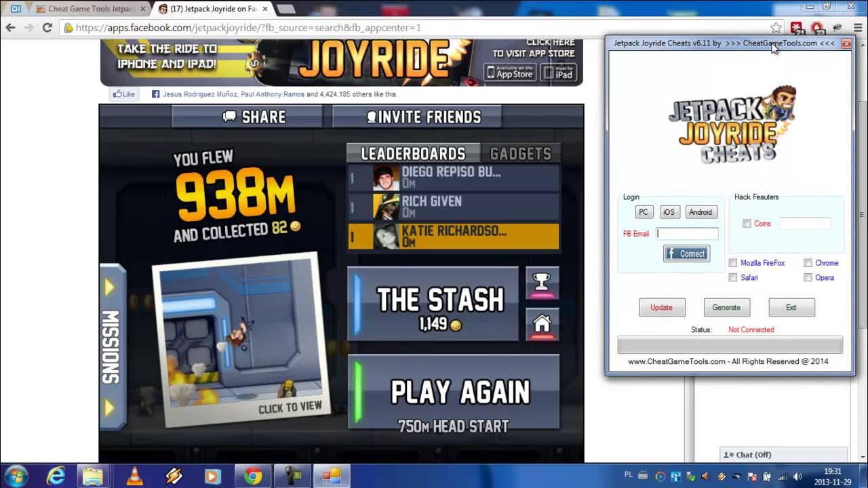The height and width of the screenshot is (488, 868).
Task: Click the cheat tool progress bar
Action: 730,345
